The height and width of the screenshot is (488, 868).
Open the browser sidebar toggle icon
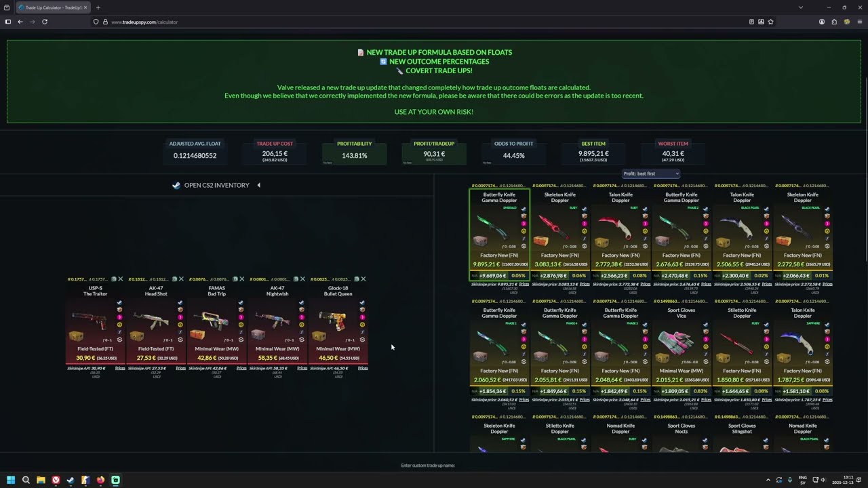[x=7, y=22]
